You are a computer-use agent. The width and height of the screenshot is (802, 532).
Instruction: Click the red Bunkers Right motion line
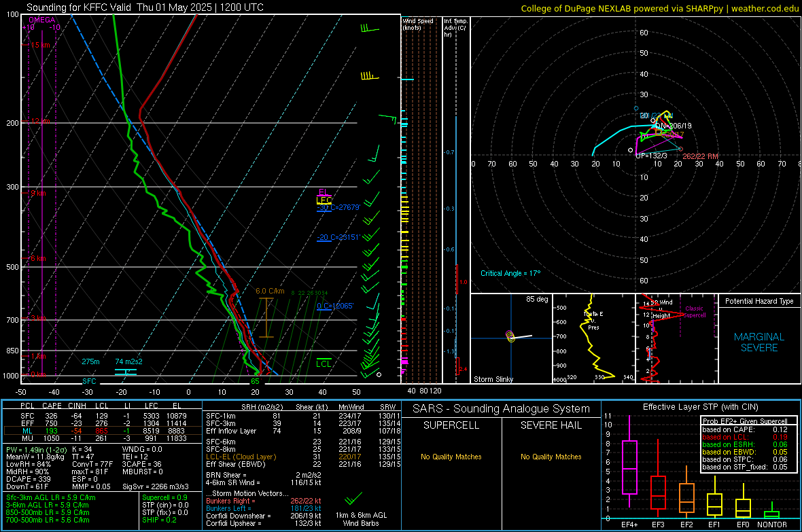click(264, 501)
